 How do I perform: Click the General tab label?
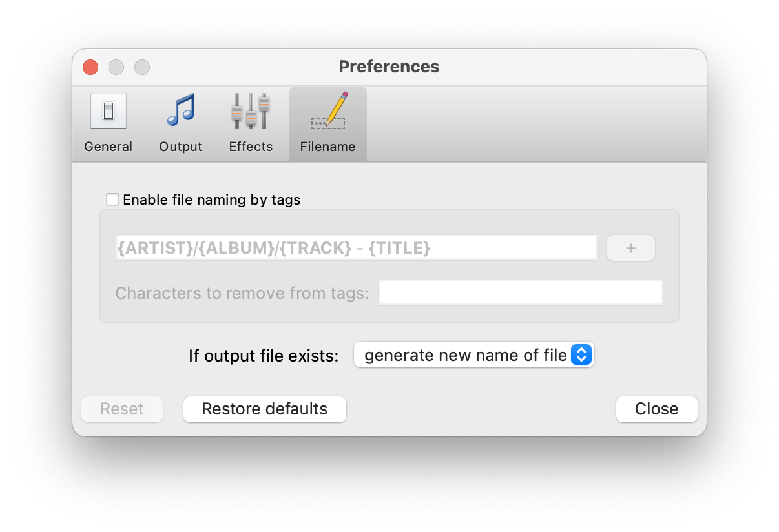(109, 147)
